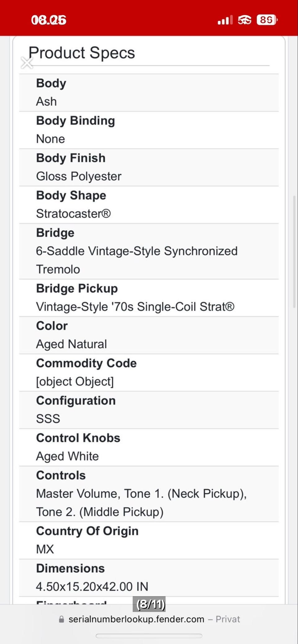Image resolution: width=298 pixels, height=644 pixels.
Task: Tap the battery level indicator
Action: pyautogui.click(x=267, y=20)
